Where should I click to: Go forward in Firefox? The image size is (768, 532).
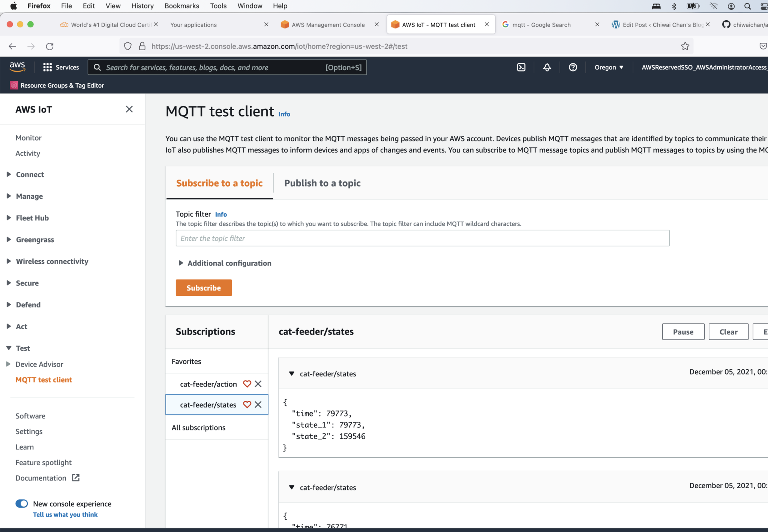[x=31, y=46]
